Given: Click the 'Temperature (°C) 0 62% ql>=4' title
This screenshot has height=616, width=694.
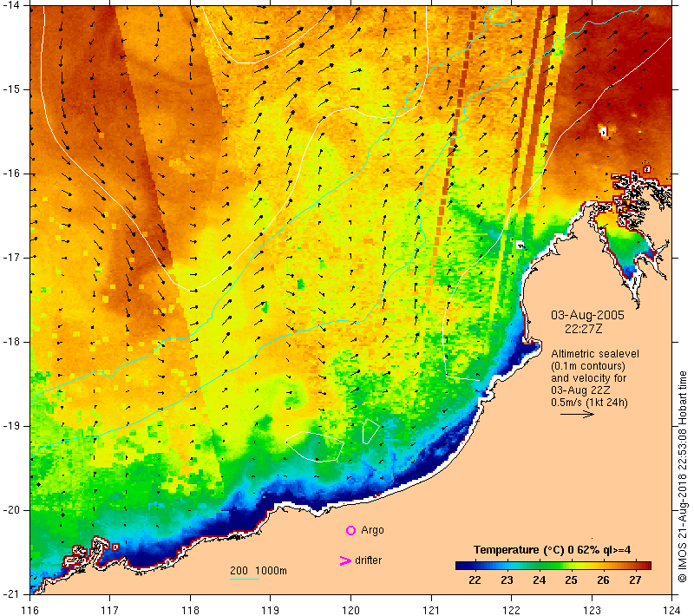Looking at the screenshot, I should coord(552,549).
